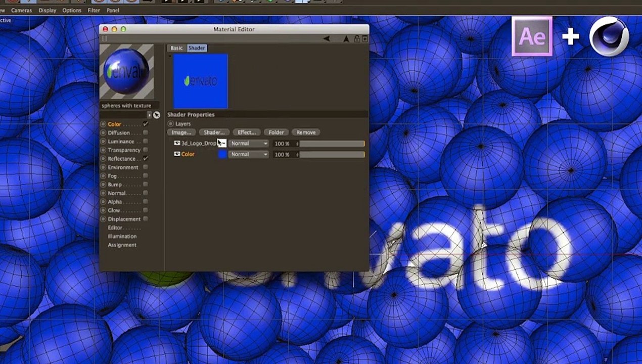Click the blue color swatch on Color layer
This screenshot has width=642, height=364.
point(222,154)
